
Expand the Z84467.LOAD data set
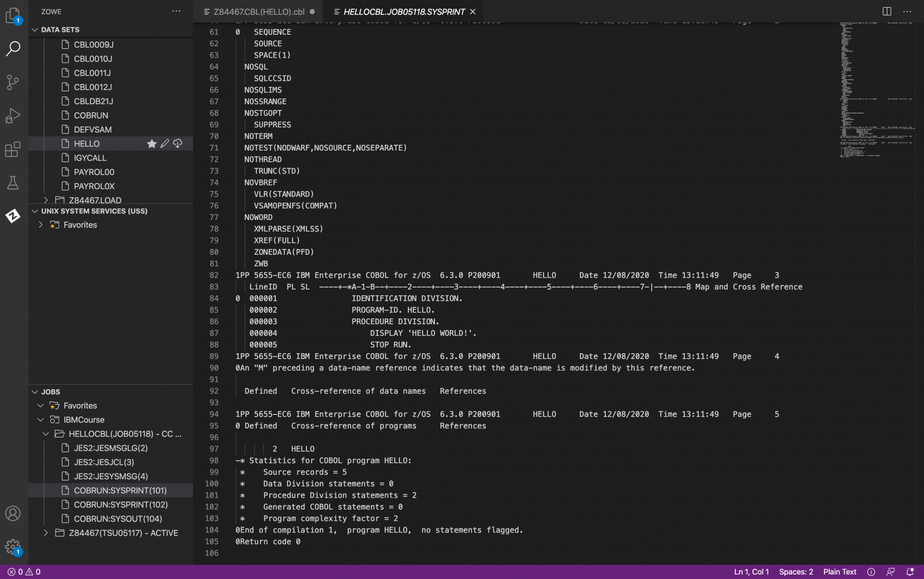[x=46, y=200]
